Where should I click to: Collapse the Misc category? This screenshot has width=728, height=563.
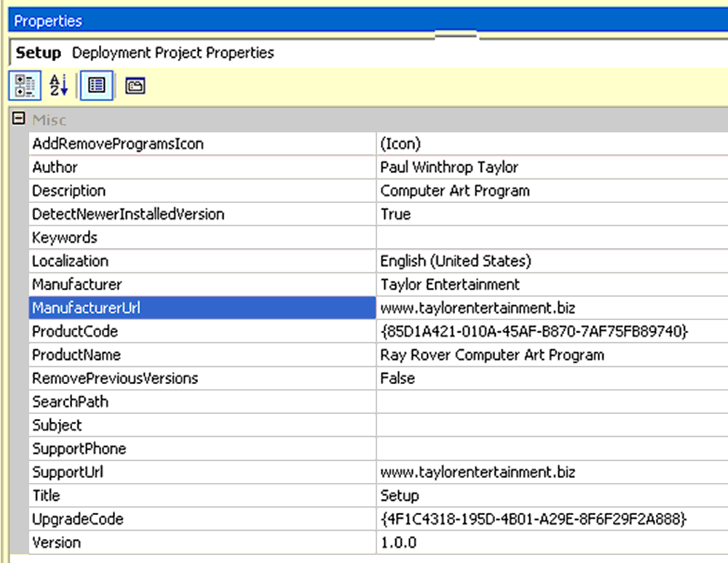pos(19,119)
